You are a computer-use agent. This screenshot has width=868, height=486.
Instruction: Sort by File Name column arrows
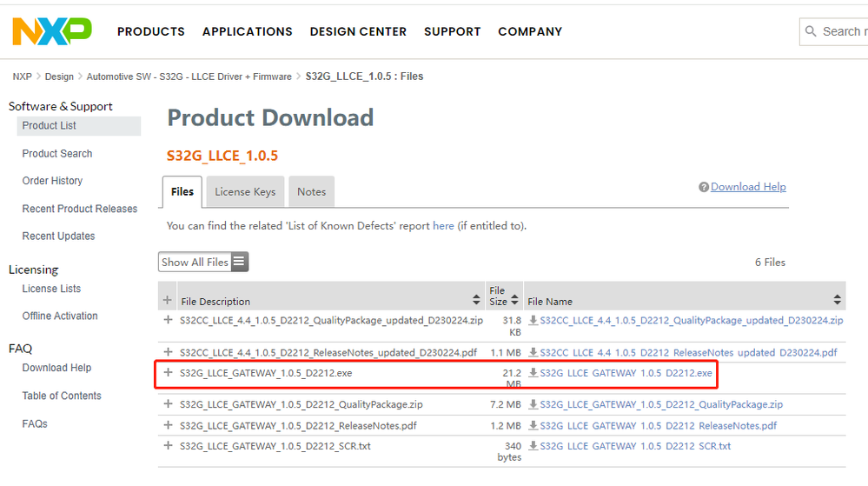point(837,300)
